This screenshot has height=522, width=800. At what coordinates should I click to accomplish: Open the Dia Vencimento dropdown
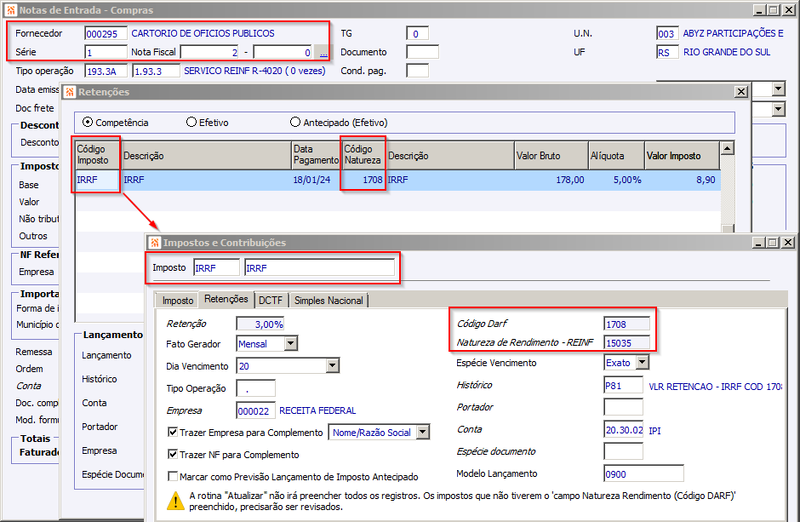333,365
